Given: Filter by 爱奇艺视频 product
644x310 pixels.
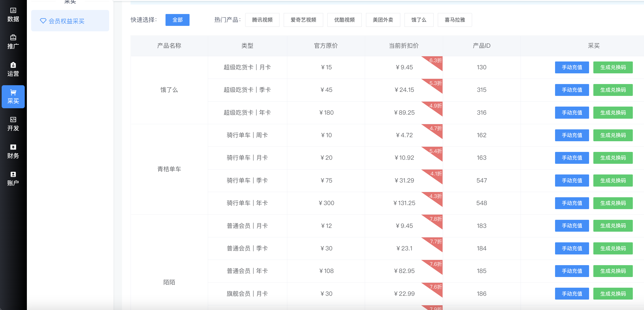Looking at the screenshot, I should (x=303, y=20).
